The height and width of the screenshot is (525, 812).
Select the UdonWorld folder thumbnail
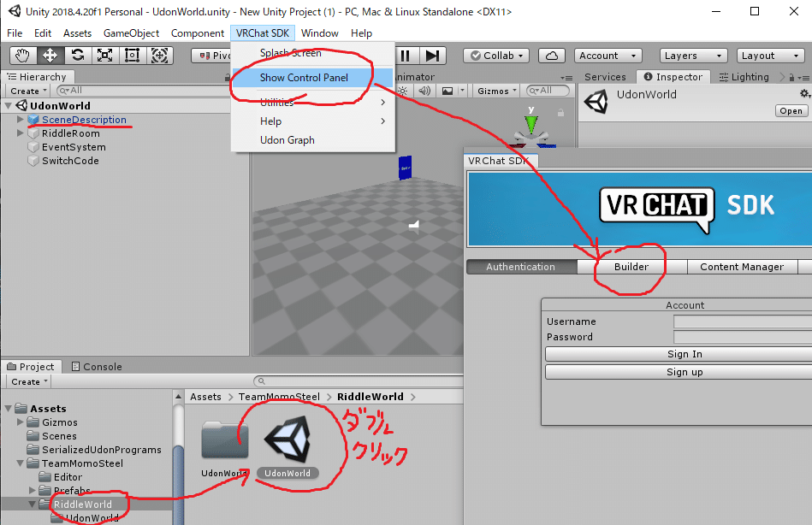coord(225,440)
